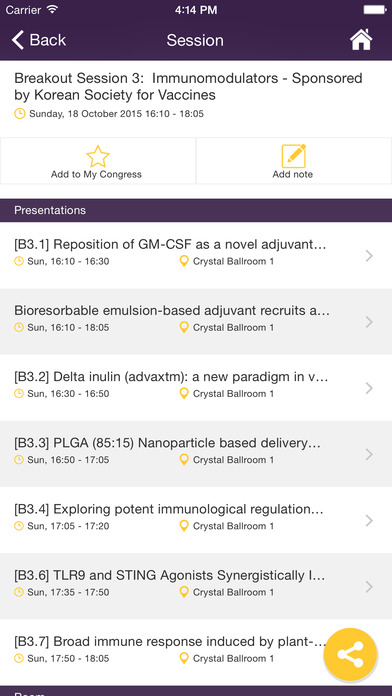
Task: Select B3.4 Exploring potent immunological regulation
Action: click(196, 520)
